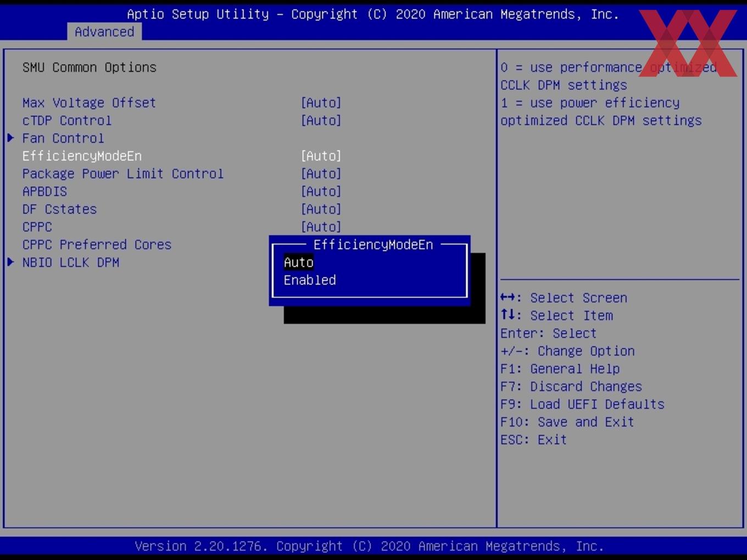Viewport: 747px width, 560px height.
Task: Click the F10: Save and Exit hint
Action: tap(567, 422)
